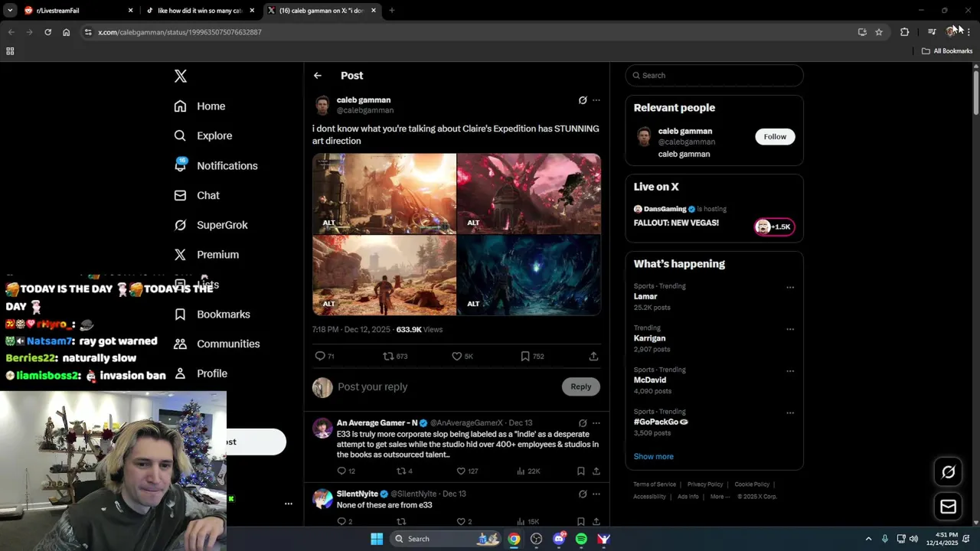
Task: Open SuperGrok in the sidebar
Action: coord(211,225)
